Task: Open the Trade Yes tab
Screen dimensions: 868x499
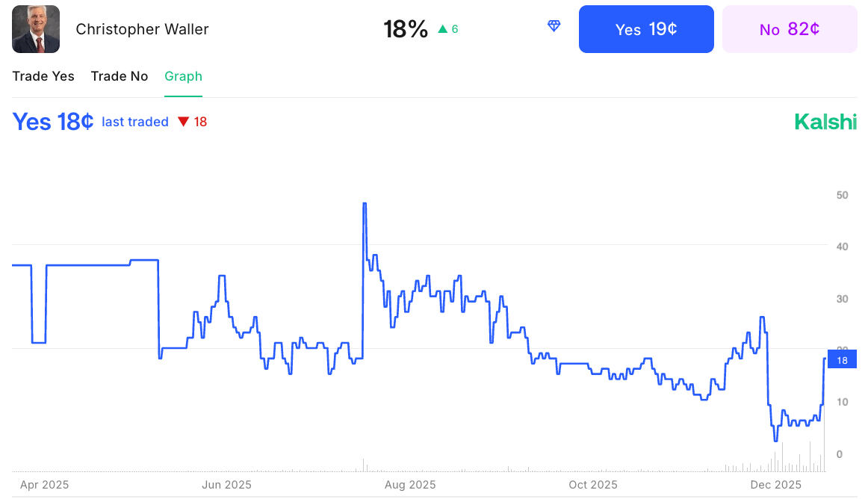Action: (43, 76)
